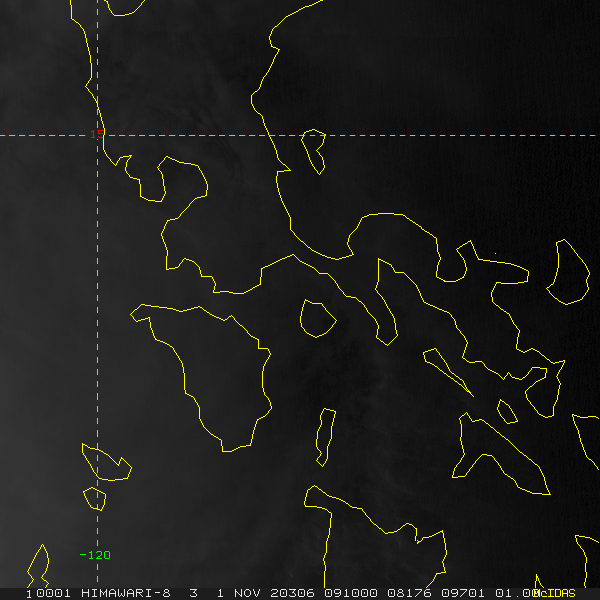Click the 08176 value in status line

click(409, 593)
